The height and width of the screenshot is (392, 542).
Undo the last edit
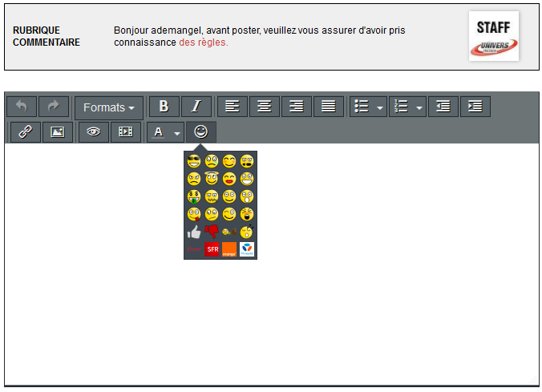click(22, 107)
